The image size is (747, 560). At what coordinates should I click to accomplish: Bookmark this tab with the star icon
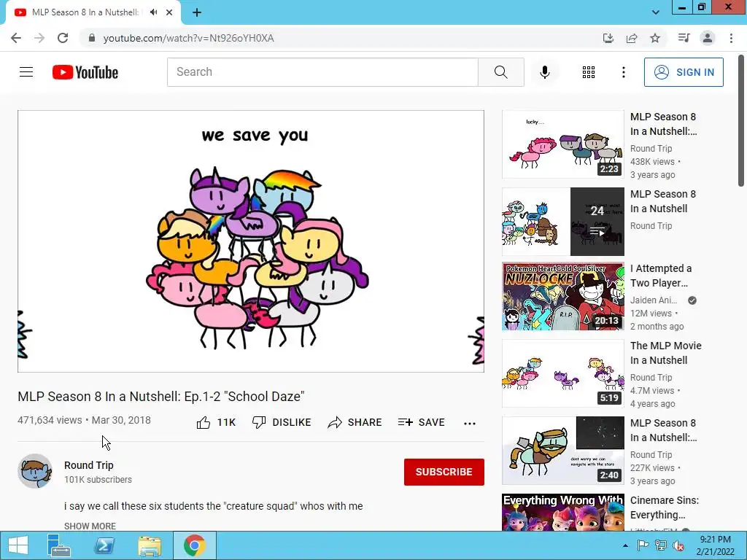click(x=655, y=38)
